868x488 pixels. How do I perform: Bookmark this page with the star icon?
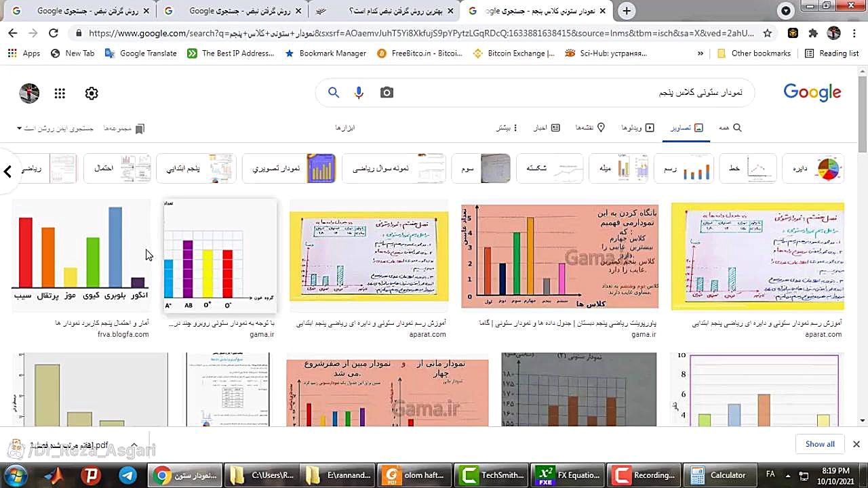[767, 33]
